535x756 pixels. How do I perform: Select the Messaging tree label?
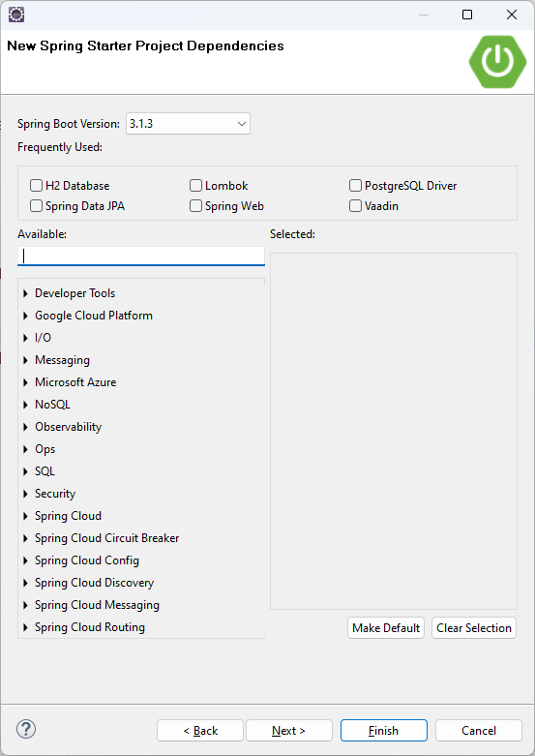pyautogui.click(x=62, y=360)
